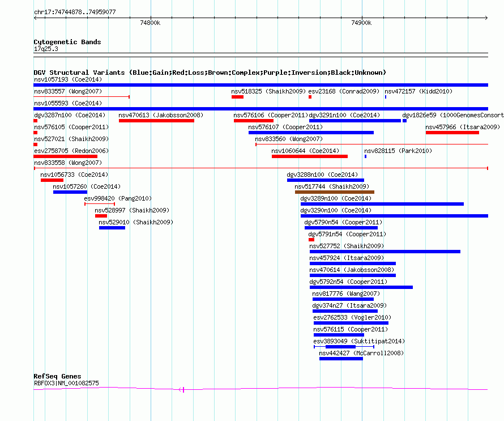
Task: Click the nsv527021 (Shaikh2009) label
Action: coord(71,139)
